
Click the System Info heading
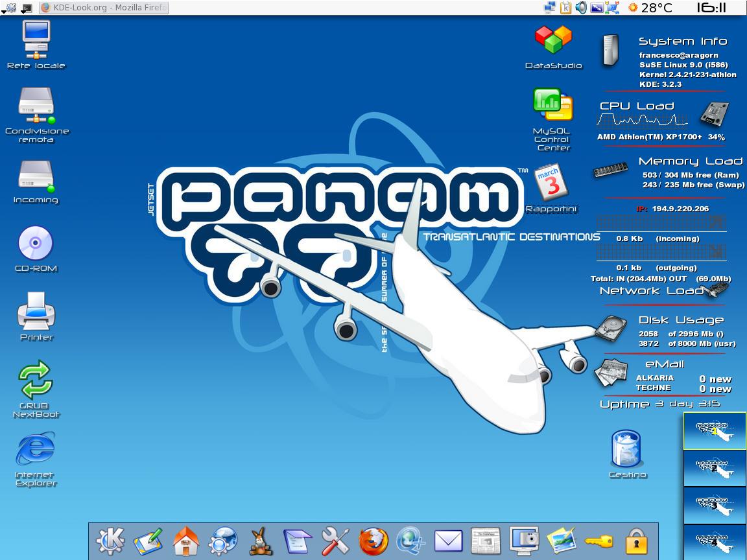(x=683, y=41)
